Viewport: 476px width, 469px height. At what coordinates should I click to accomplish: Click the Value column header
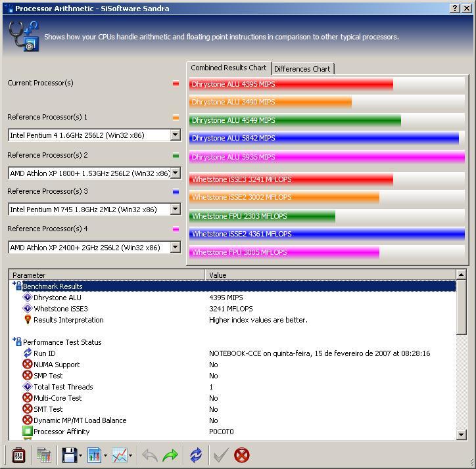330,275
